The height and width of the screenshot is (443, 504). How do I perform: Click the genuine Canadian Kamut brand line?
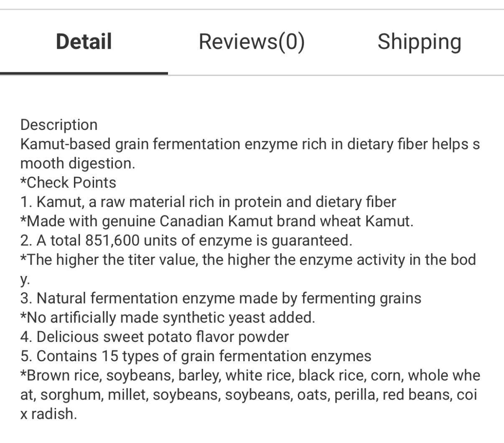(x=217, y=221)
